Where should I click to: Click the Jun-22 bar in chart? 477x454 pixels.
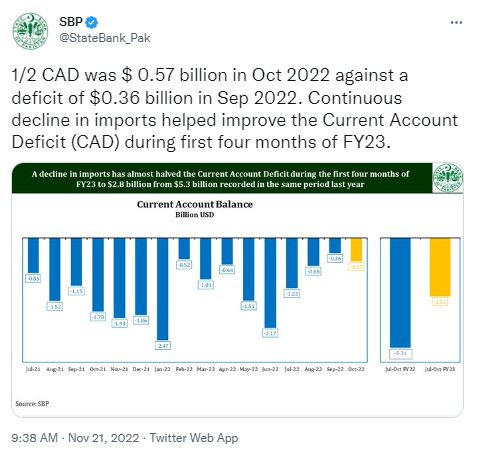[x=270, y=283]
